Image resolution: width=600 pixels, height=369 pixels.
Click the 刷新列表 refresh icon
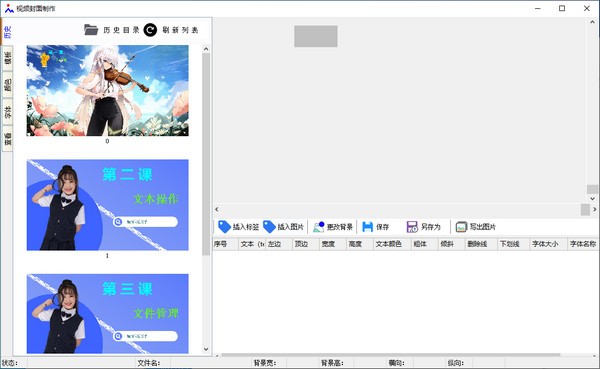150,30
